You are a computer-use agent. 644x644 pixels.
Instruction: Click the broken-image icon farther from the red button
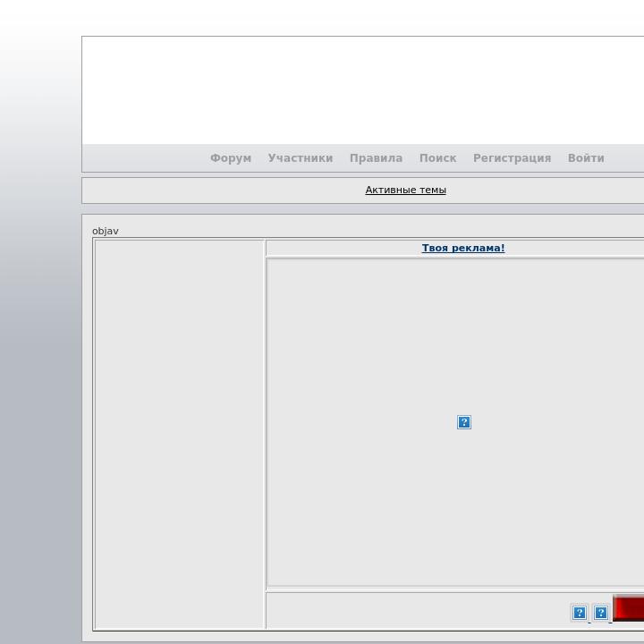tap(580, 614)
